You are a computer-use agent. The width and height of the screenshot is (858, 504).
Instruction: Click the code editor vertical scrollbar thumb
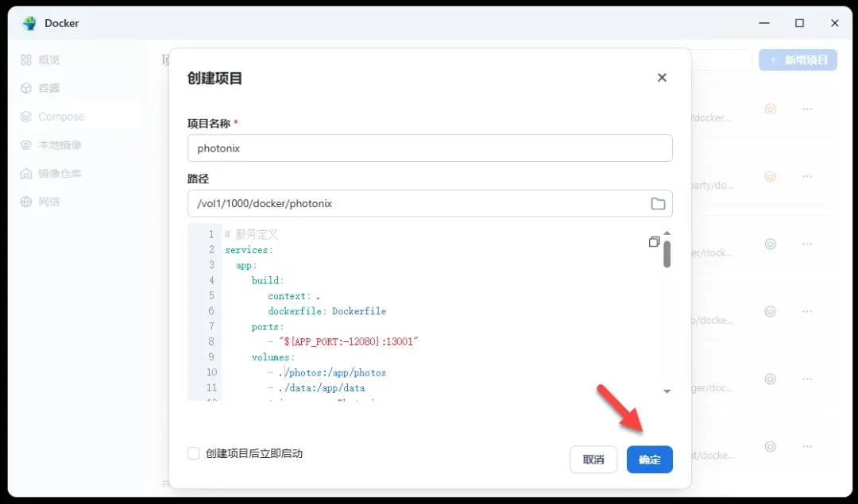(x=667, y=254)
